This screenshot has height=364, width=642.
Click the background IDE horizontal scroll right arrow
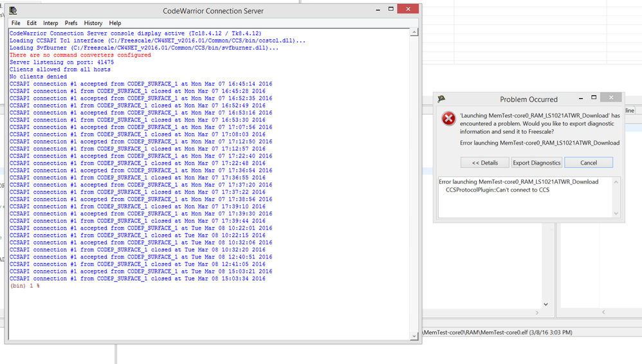click(537, 313)
